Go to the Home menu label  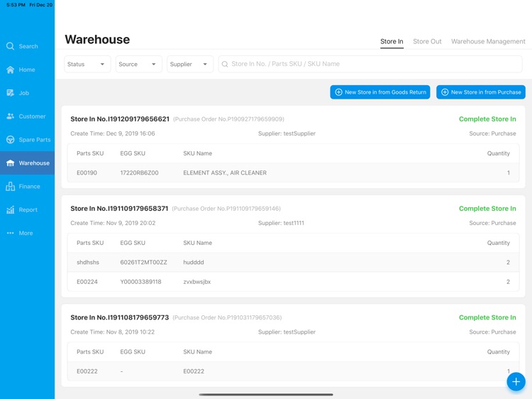[27, 70]
